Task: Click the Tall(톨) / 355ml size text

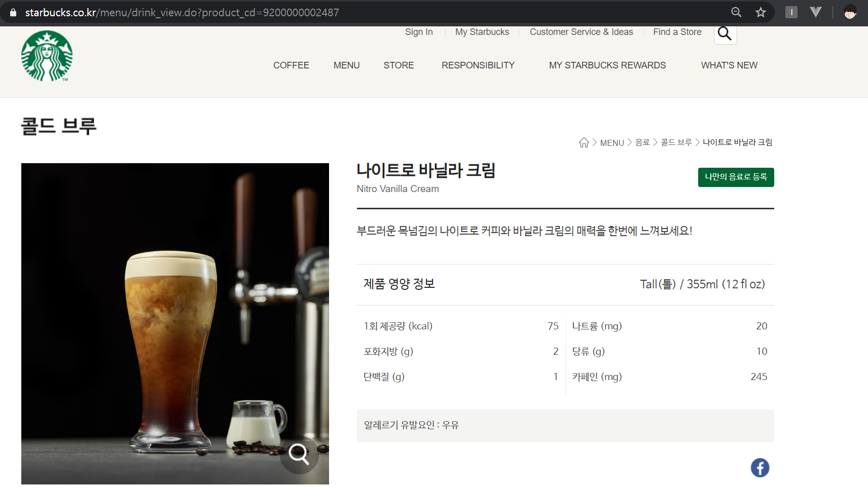Action: tap(702, 284)
